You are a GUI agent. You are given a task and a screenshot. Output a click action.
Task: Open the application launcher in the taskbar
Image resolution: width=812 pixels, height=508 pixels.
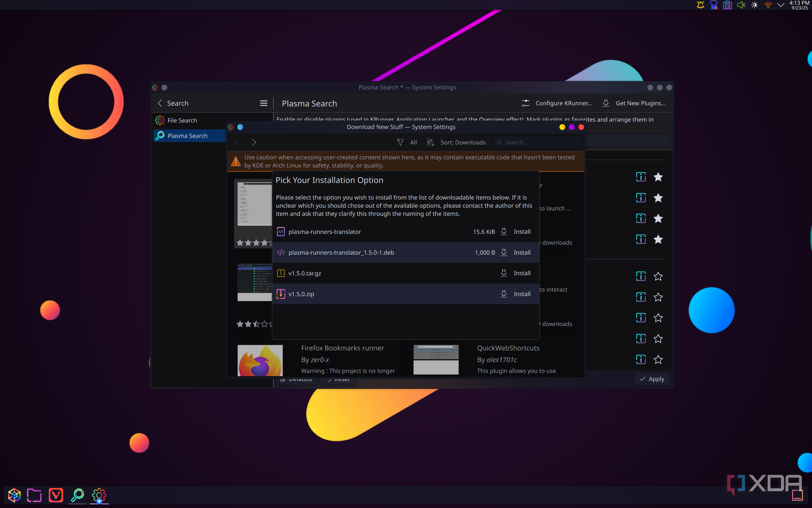pyautogui.click(x=14, y=495)
